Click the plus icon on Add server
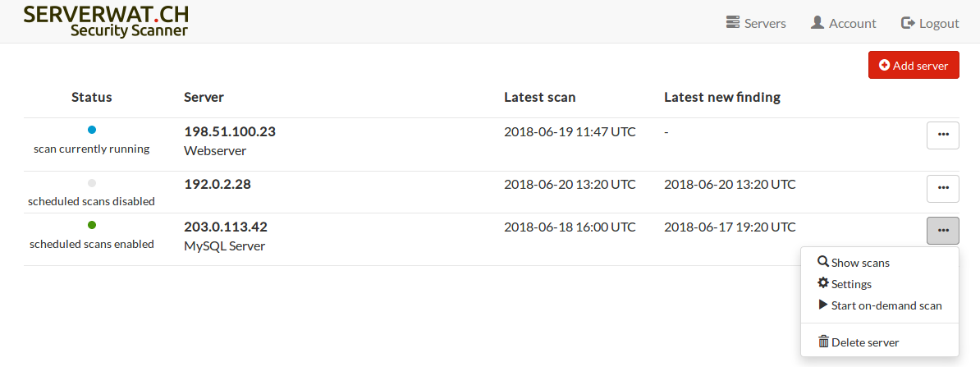The width and height of the screenshot is (980, 367). [884, 66]
